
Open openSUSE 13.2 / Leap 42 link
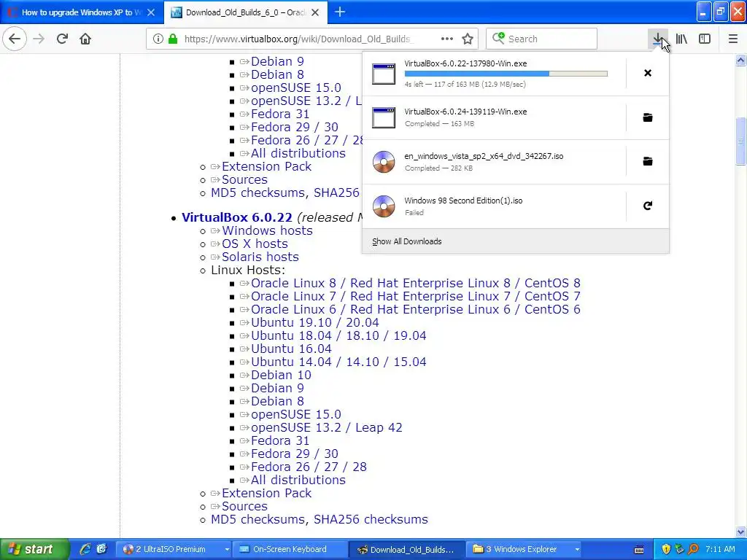pyautogui.click(x=326, y=427)
